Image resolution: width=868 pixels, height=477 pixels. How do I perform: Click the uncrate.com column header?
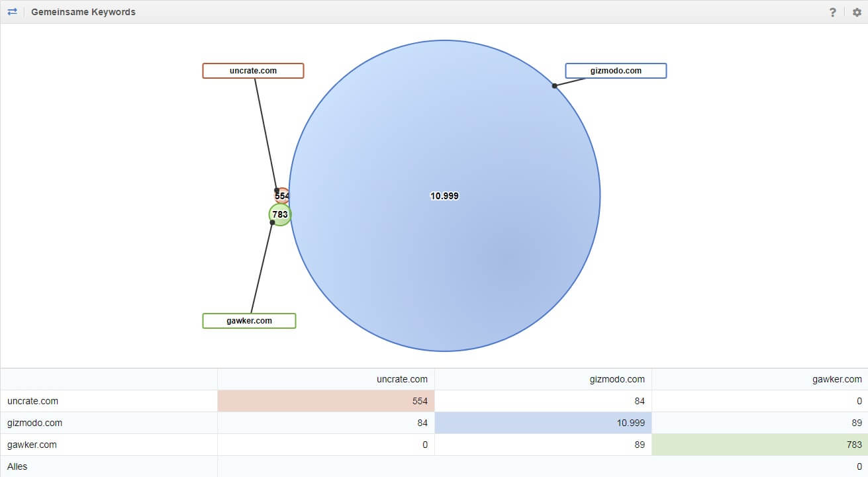pos(402,379)
